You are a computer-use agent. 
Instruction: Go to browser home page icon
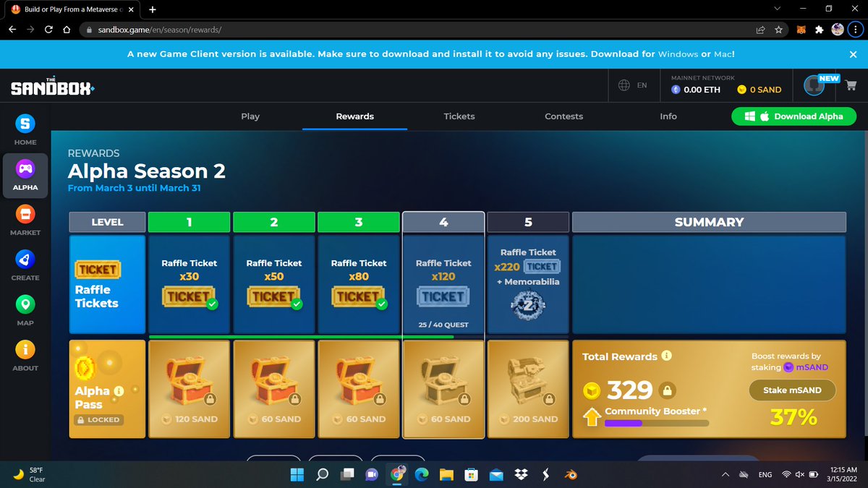(x=66, y=30)
